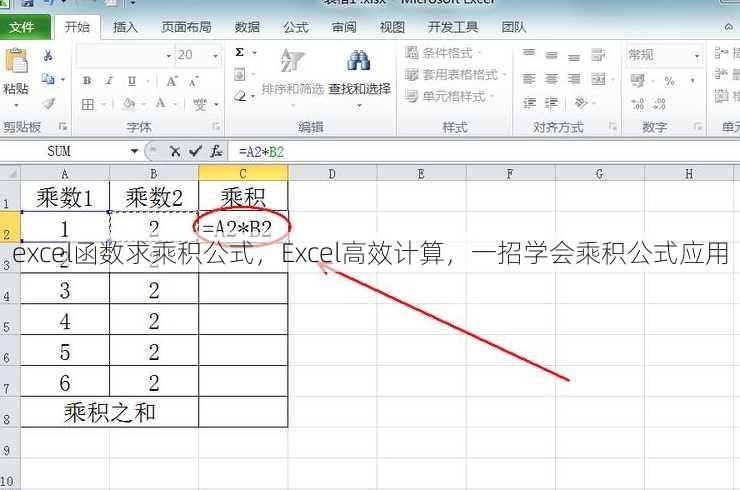Screen dimensions: 740x490
Task: Open Conditional Formatting (条件格式) menu
Action: (443, 52)
